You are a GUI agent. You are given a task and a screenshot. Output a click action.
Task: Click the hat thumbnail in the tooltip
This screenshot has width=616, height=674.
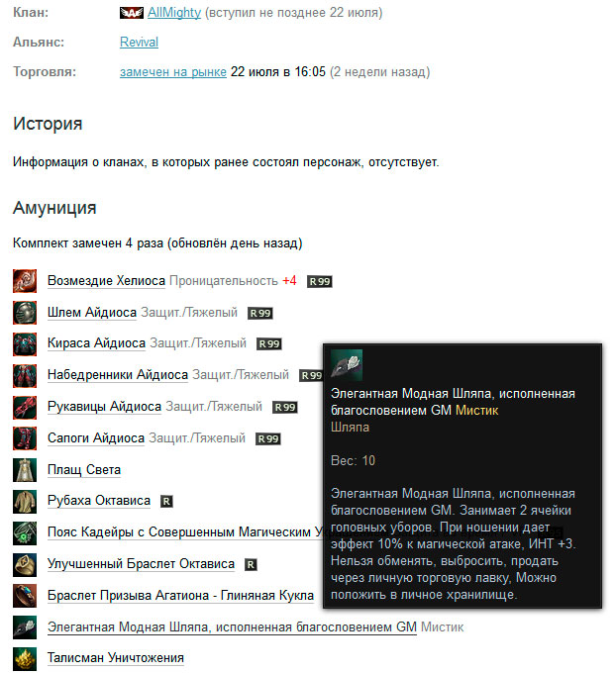click(347, 365)
